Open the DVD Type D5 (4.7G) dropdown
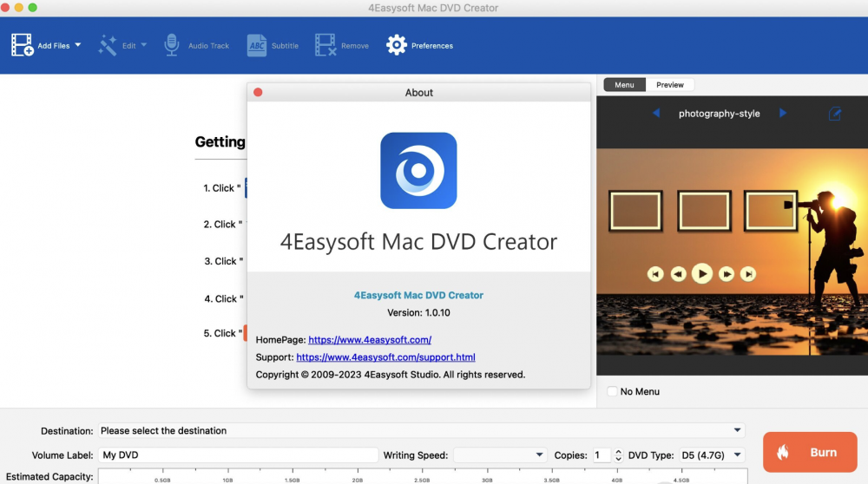This screenshot has width=868, height=484. [x=712, y=455]
